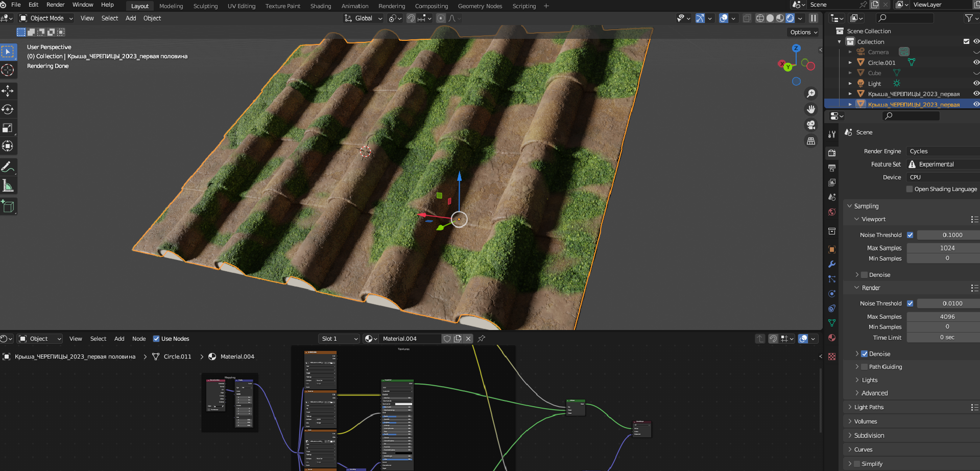
Task: Toggle X-ray display in viewport header
Action: (747, 18)
